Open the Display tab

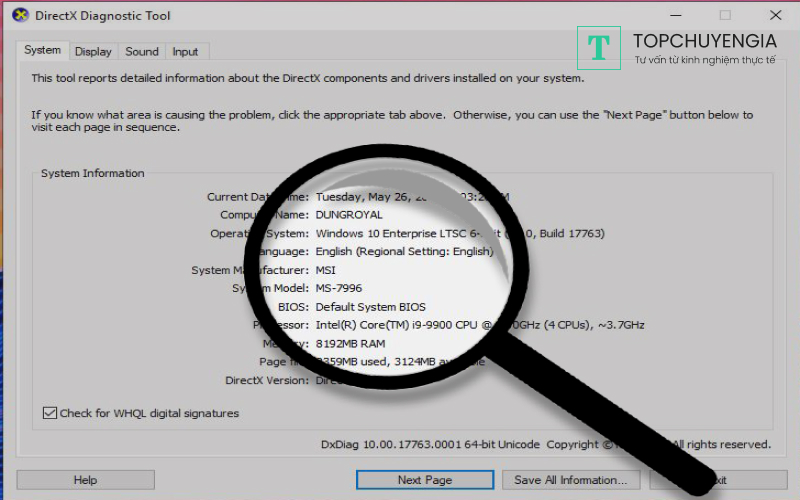click(x=93, y=51)
